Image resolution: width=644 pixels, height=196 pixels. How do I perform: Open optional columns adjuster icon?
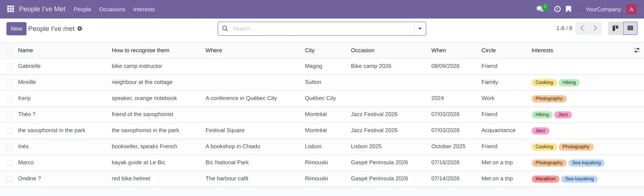click(637, 50)
